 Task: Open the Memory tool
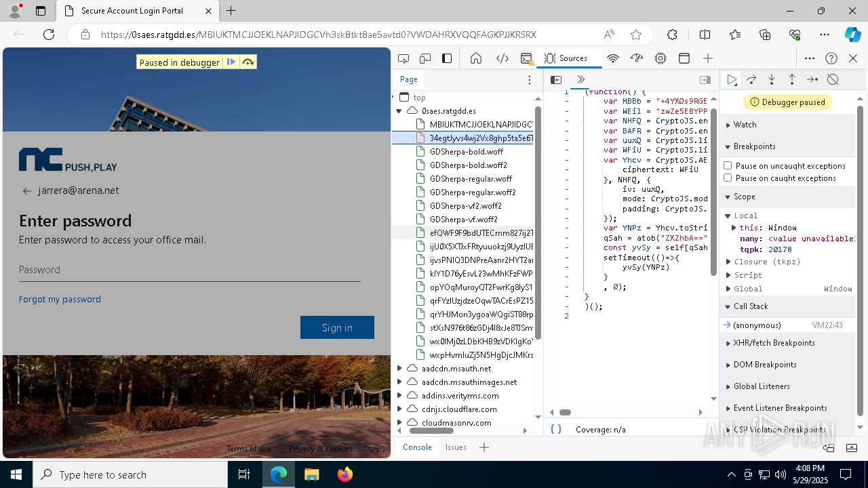660,58
